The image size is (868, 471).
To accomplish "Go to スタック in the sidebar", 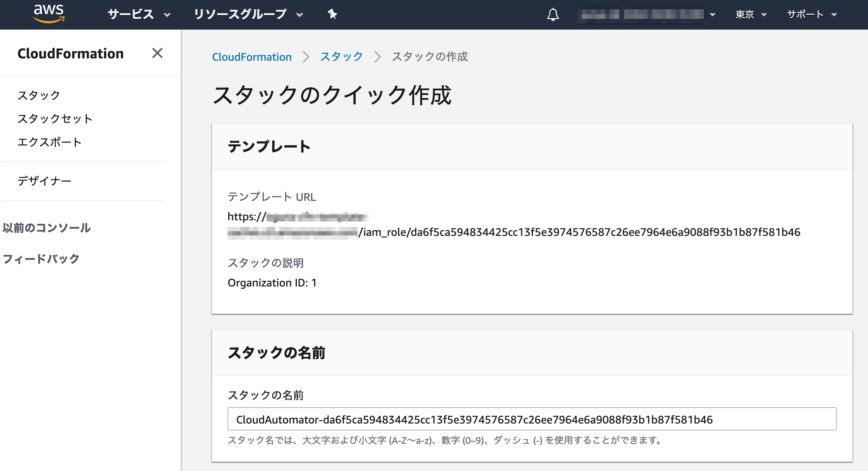I will 39,95.
